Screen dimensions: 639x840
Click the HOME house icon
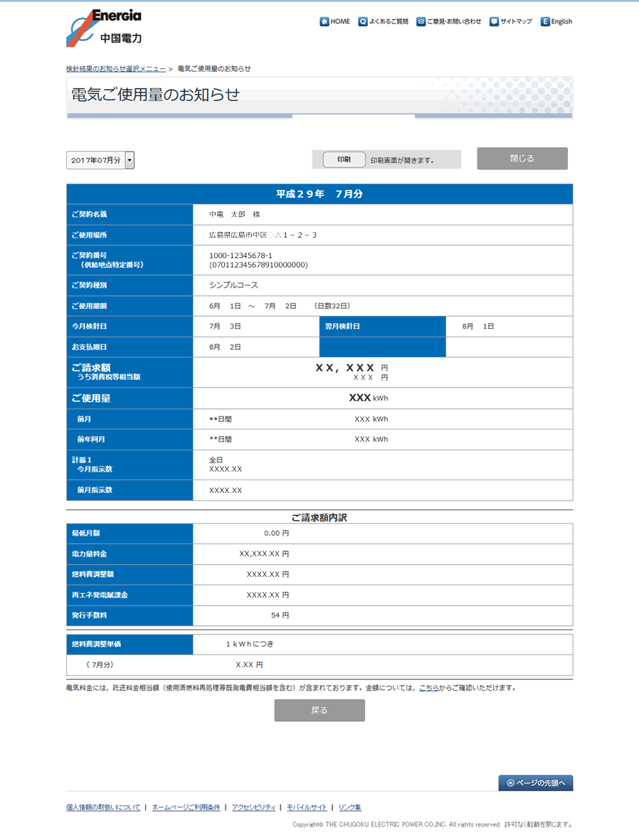[324, 21]
